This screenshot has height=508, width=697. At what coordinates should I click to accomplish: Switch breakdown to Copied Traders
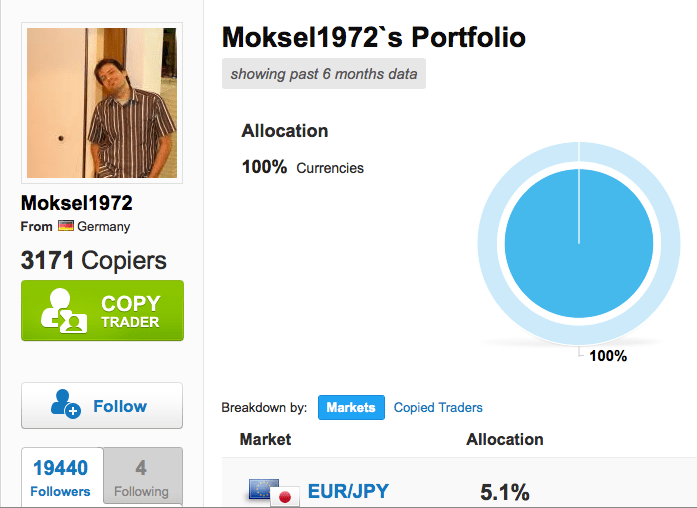click(438, 407)
